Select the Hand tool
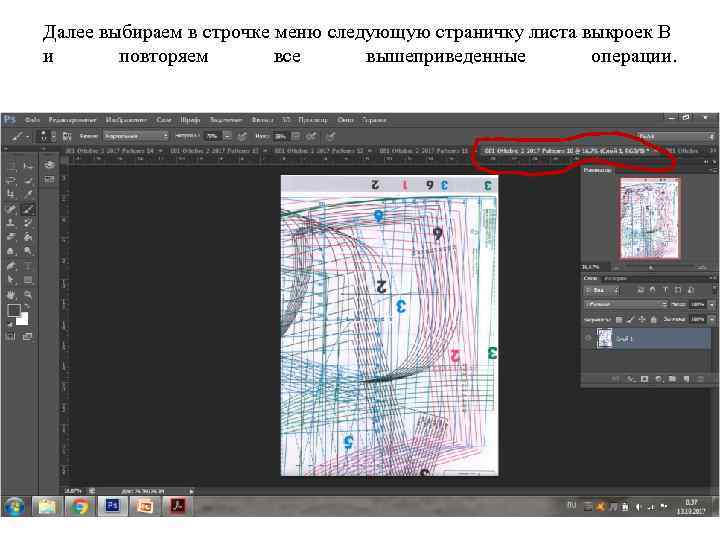The height and width of the screenshot is (540, 720). 11,295
